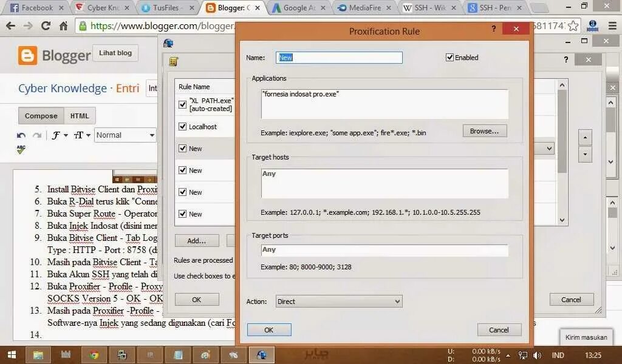This screenshot has height=364, width=622.
Task: Click Cancel in the Proxification Rules window
Action: coord(571,300)
